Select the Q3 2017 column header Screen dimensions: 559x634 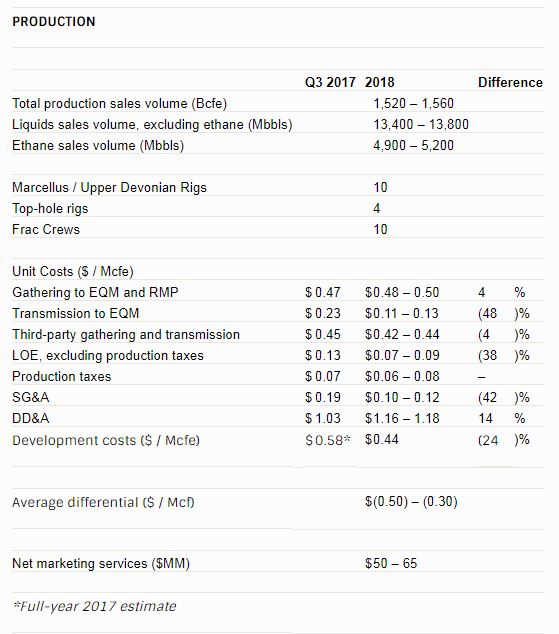pos(330,82)
